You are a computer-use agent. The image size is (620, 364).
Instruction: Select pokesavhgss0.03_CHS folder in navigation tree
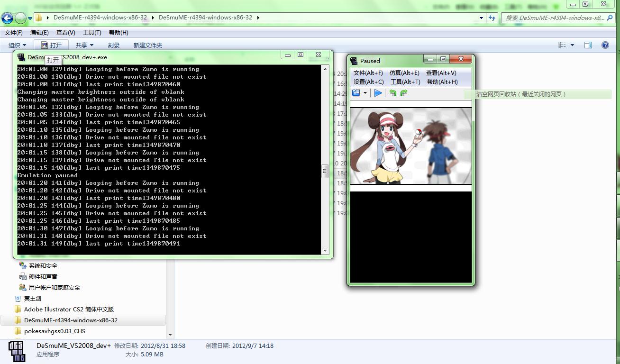tap(55, 331)
